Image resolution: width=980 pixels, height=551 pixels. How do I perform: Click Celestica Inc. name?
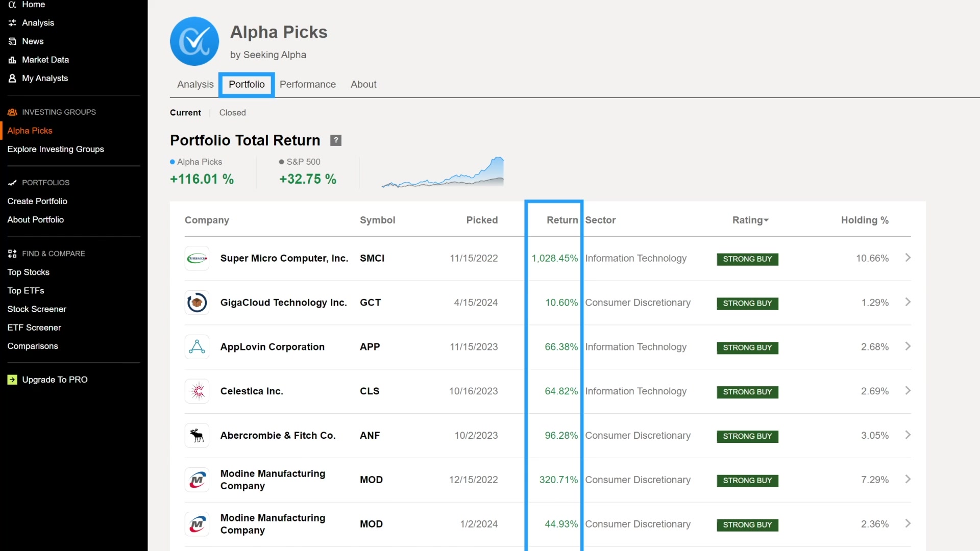click(x=252, y=391)
